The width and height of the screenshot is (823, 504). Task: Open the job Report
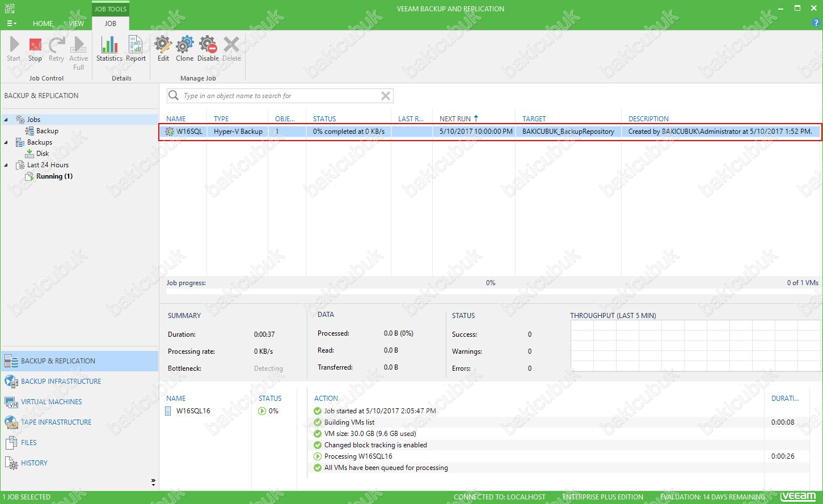(x=136, y=49)
